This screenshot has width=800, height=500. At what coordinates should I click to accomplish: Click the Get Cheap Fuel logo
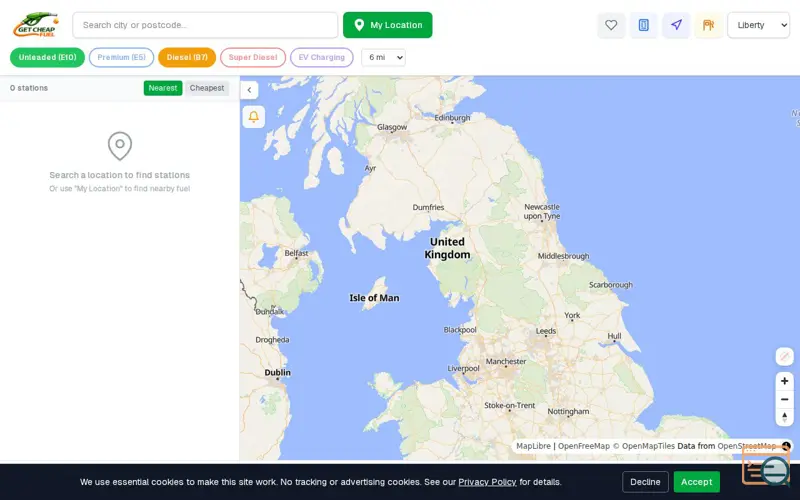click(x=36, y=25)
